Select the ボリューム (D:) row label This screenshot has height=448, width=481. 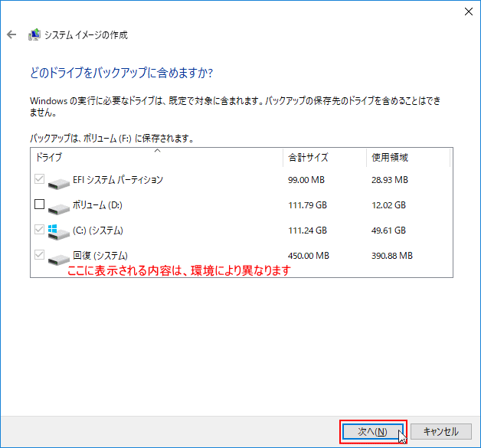click(97, 204)
